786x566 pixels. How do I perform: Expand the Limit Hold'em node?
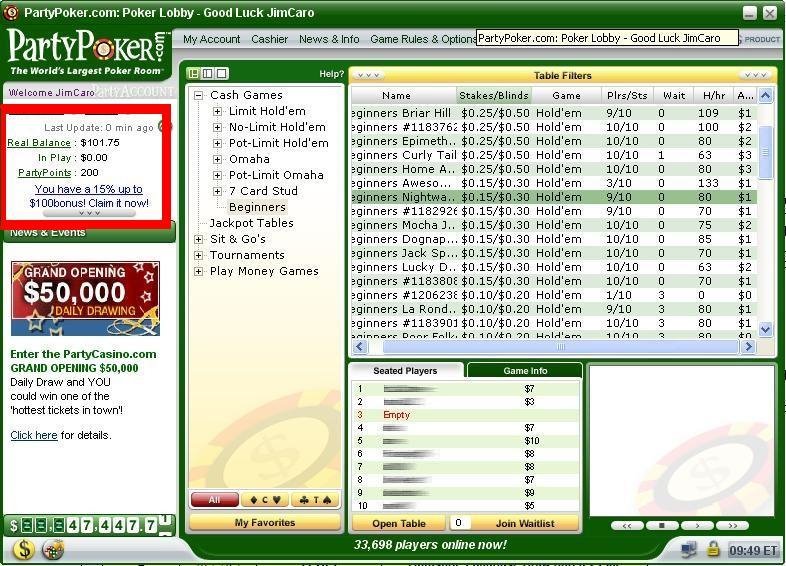(217, 111)
